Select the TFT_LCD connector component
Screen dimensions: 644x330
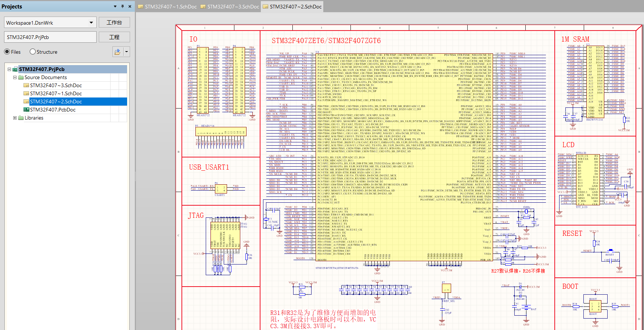[588, 180]
